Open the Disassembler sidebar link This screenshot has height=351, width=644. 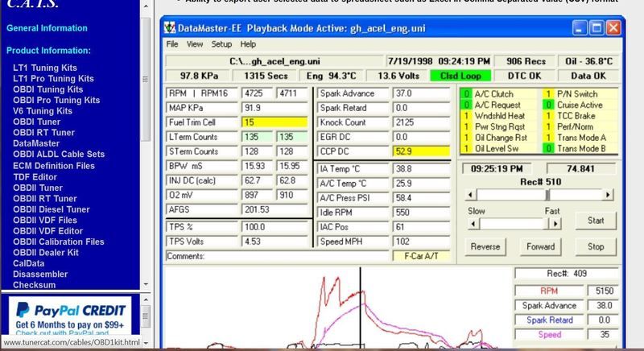click(x=40, y=275)
